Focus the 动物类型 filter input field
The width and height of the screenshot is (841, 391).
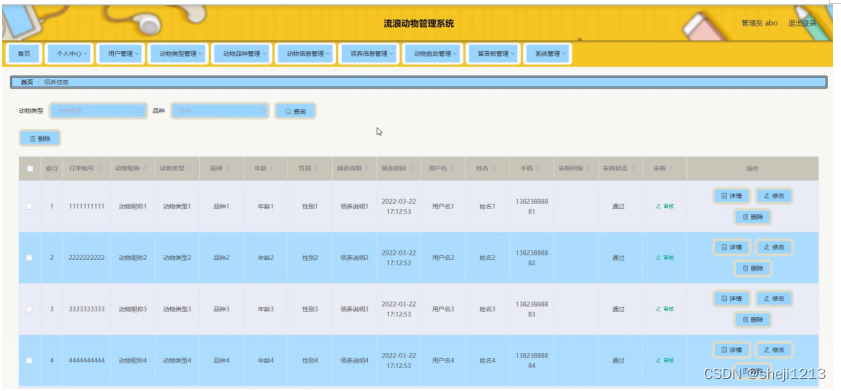tap(98, 110)
